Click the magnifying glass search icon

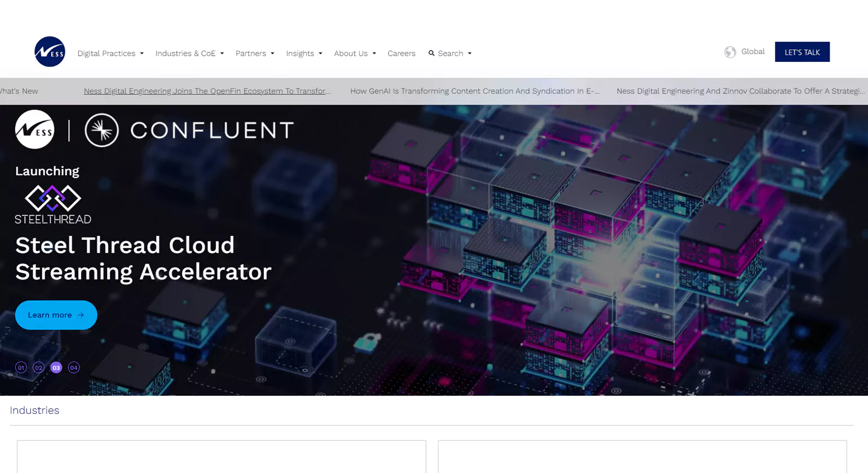pyautogui.click(x=431, y=53)
